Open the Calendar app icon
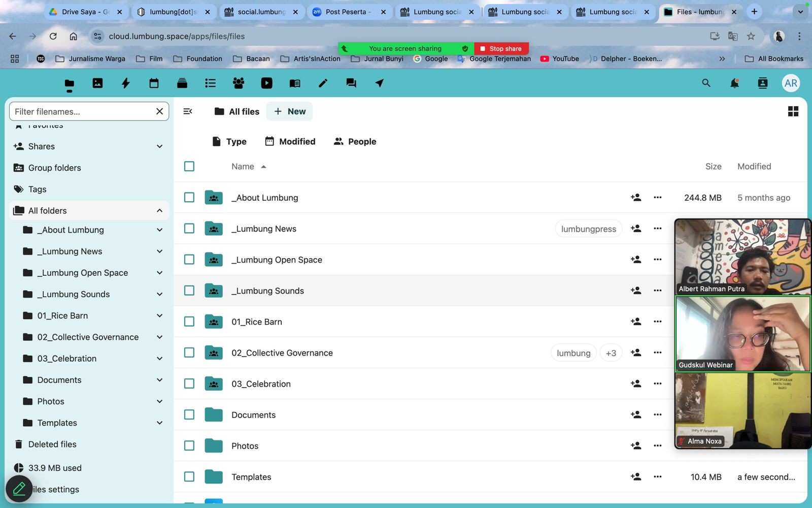This screenshot has height=508, width=812. 154,83
